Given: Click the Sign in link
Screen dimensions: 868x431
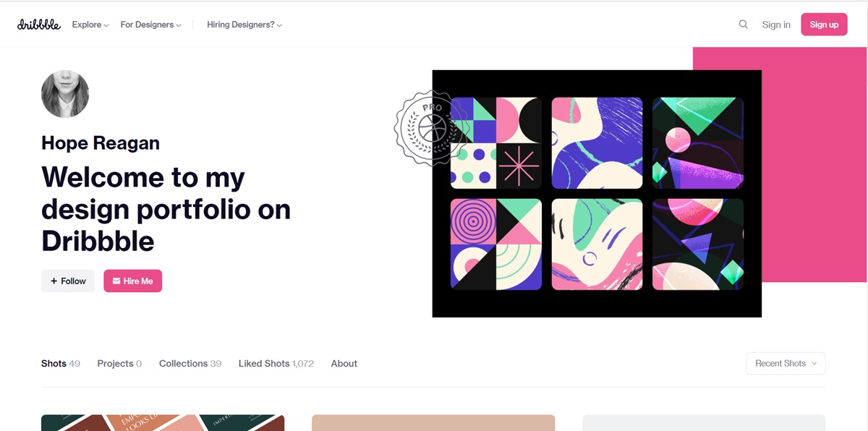Looking at the screenshot, I should pos(776,25).
